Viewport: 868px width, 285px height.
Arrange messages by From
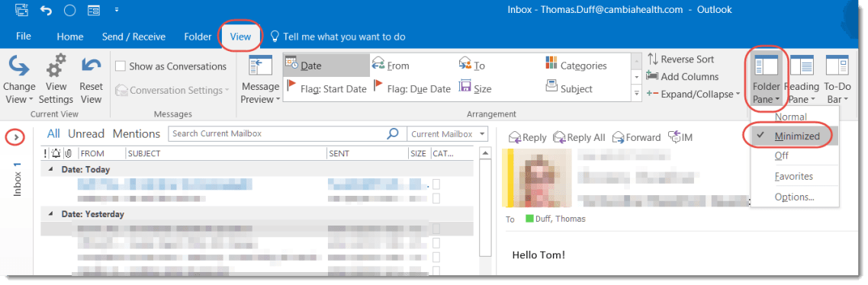tap(391, 66)
